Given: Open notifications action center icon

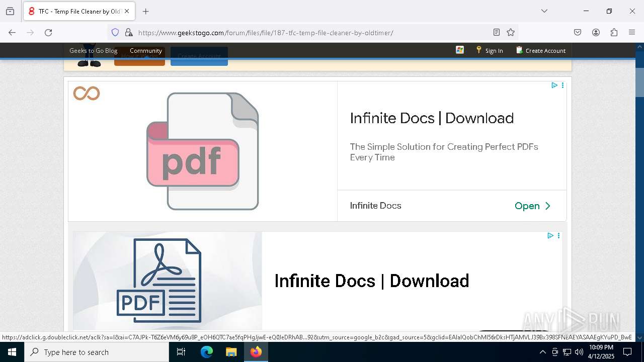Looking at the screenshot, I should (627, 352).
